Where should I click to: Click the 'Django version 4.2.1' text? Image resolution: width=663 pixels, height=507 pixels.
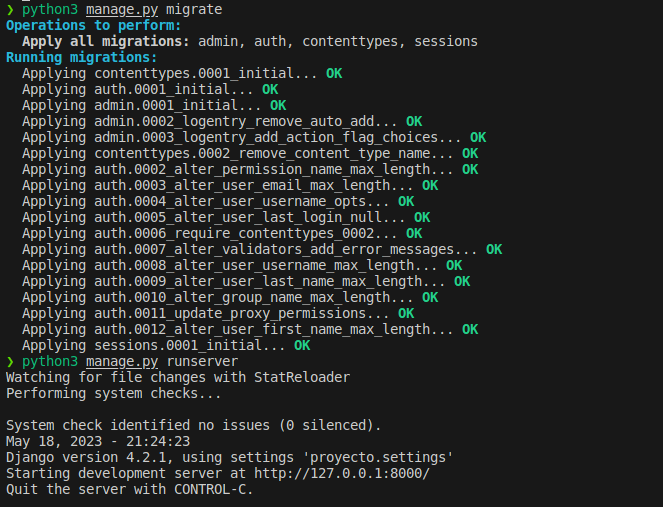(x=86, y=457)
